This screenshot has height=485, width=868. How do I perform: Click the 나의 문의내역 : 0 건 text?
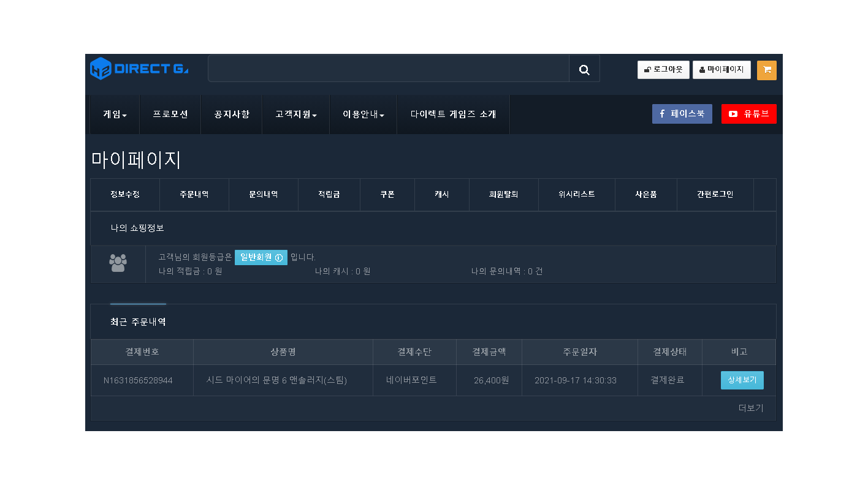(x=507, y=271)
